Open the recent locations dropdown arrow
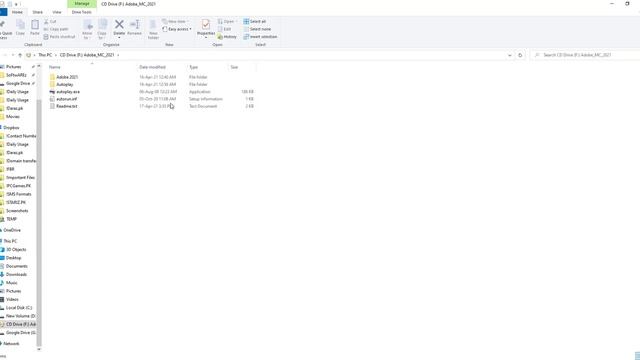The width and height of the screenshot is (640, 360). [x=13, y=55]
